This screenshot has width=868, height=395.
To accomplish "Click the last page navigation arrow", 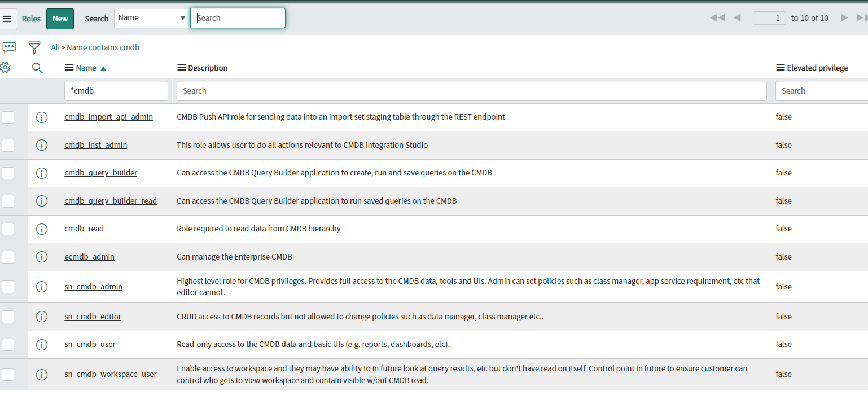I will [860, 17].
